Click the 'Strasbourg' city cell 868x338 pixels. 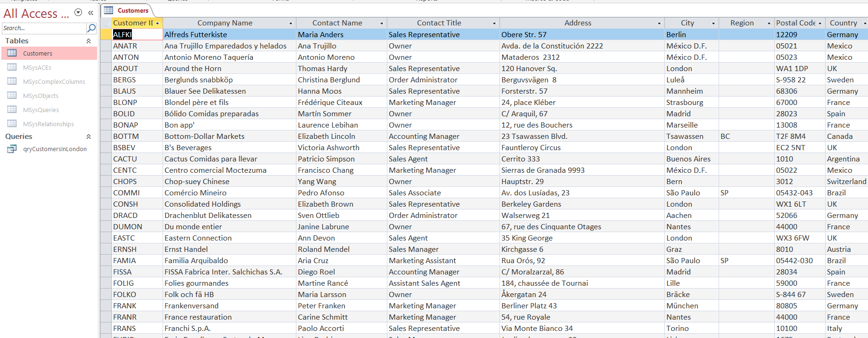[692, 102]
